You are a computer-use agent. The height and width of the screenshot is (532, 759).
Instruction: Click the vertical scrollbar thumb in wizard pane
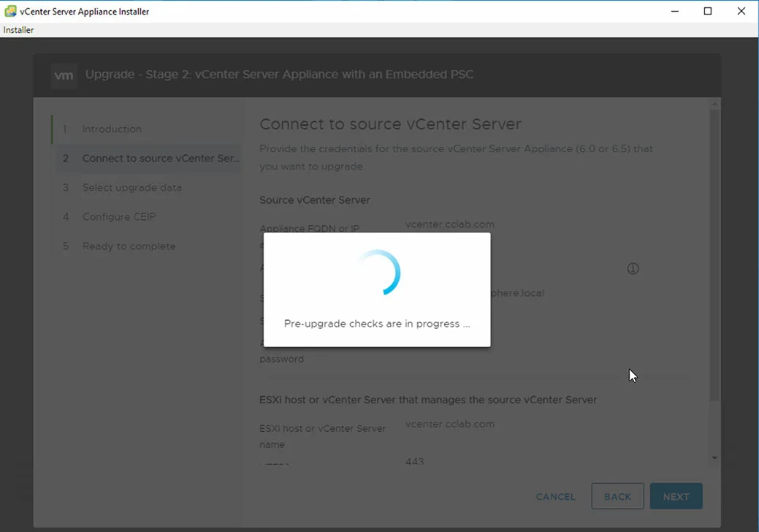click(714, 254)
